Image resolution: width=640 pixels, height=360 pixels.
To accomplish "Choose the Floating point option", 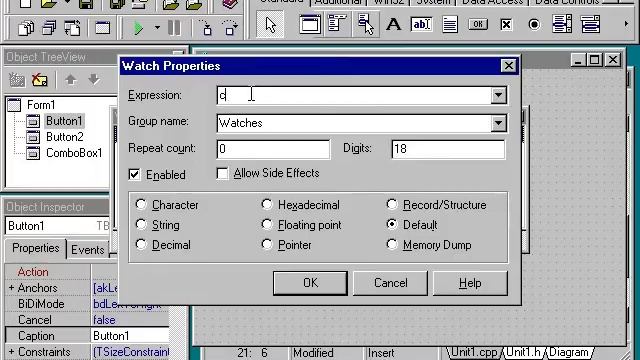I will click(x=267, y=224).
